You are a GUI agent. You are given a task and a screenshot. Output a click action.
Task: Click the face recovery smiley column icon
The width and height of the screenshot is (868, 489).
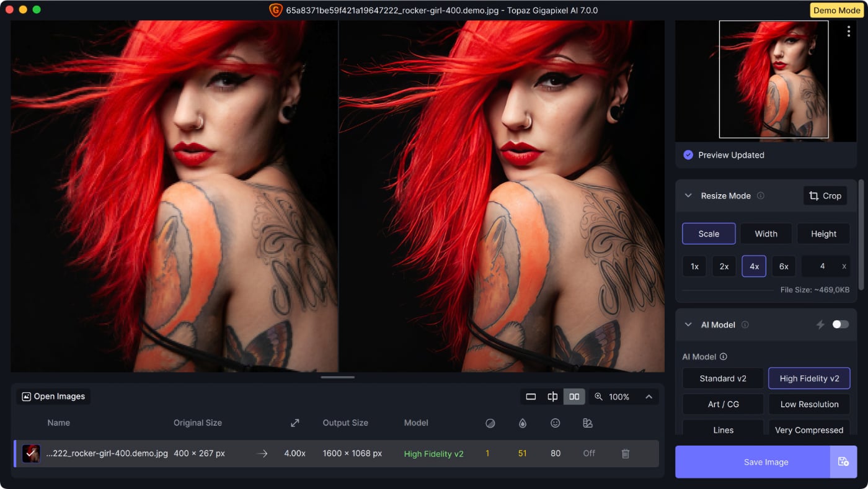555,423
